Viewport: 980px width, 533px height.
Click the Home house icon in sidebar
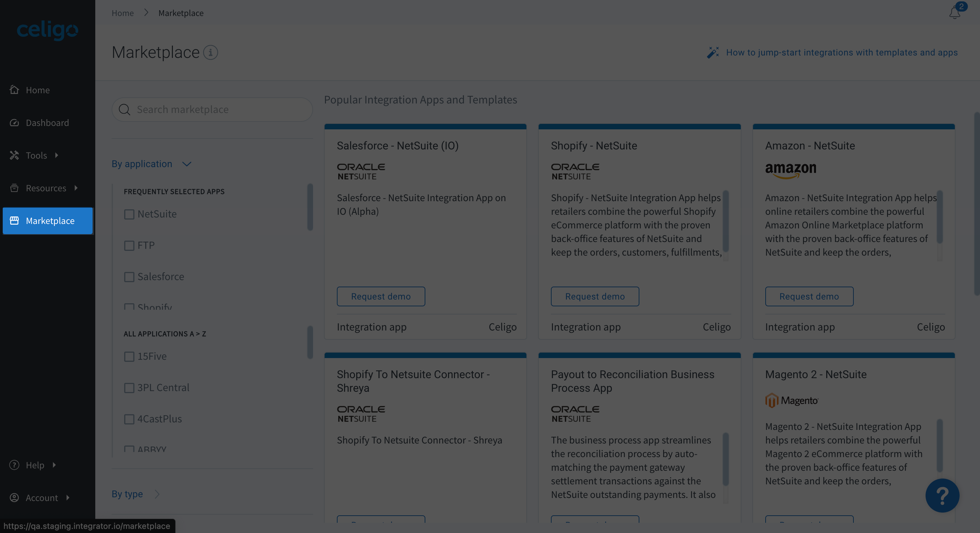pyautogui.click(x=14, y=90)
